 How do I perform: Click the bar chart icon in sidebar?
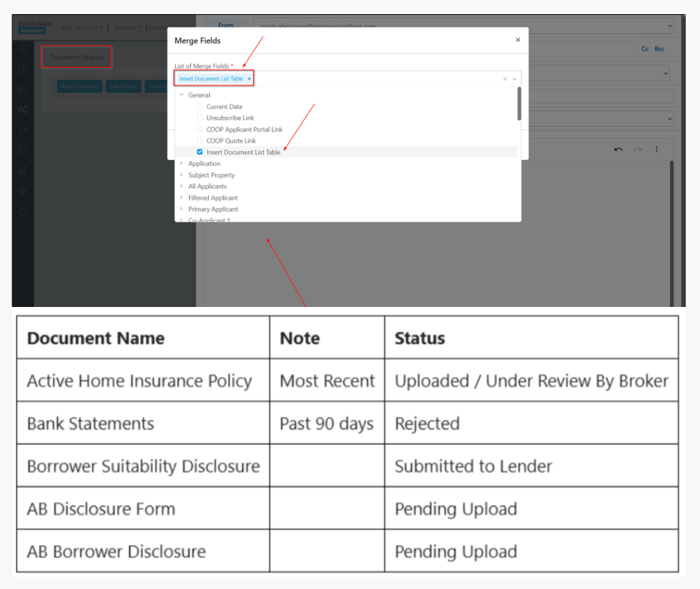click(x=22, y=170)
